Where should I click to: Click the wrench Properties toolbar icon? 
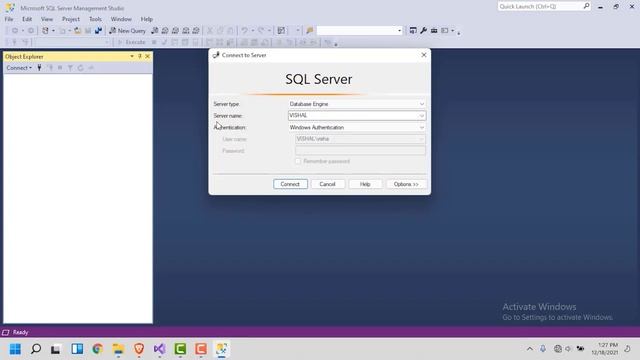[x=423, y=31]
